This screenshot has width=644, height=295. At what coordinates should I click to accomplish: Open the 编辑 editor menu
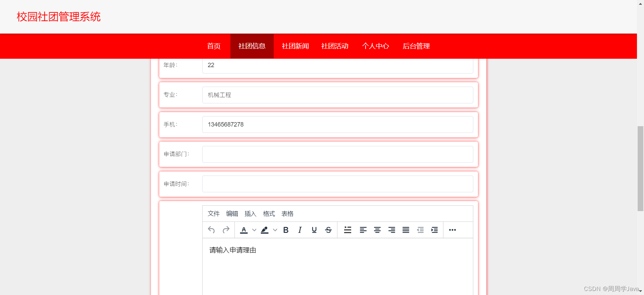click(232, 214)
